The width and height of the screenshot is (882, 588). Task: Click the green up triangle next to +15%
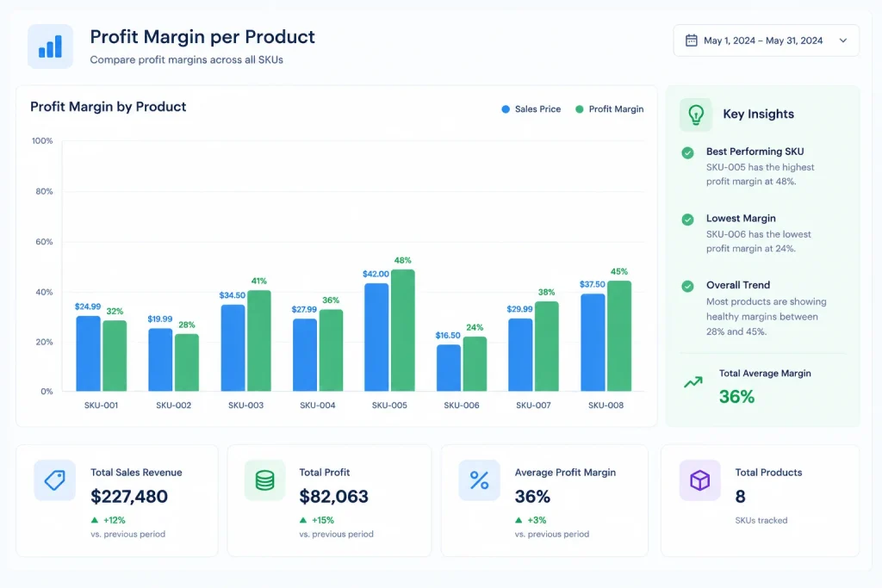tap(303, 520)
